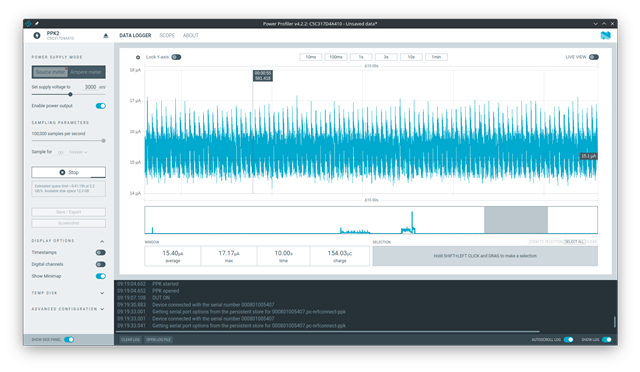640x372 pixels.
Task: Click the 15.40 µA average value
Action: pos(173,253)
